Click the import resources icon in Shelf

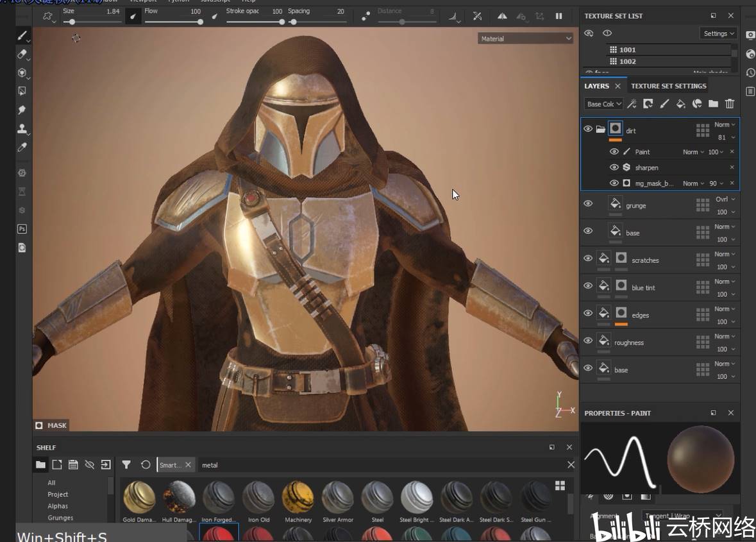click(x=106, y=465)
